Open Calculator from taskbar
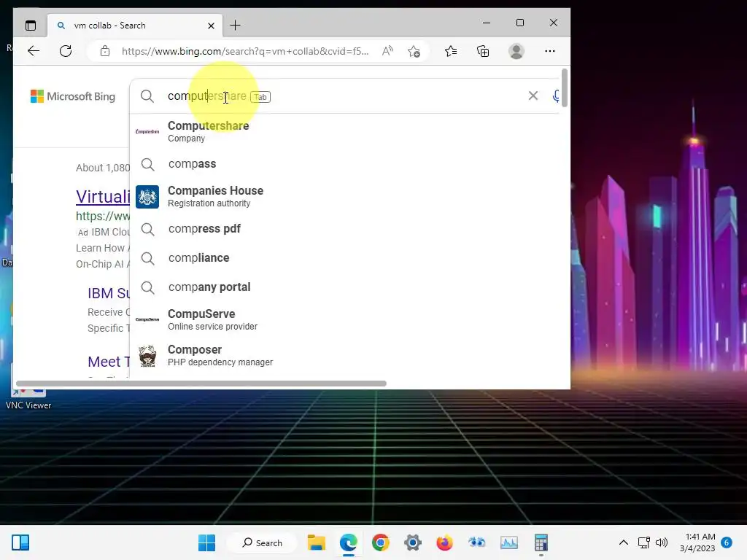The width and height of the screenshot is (747, 560). coord(541,542)
